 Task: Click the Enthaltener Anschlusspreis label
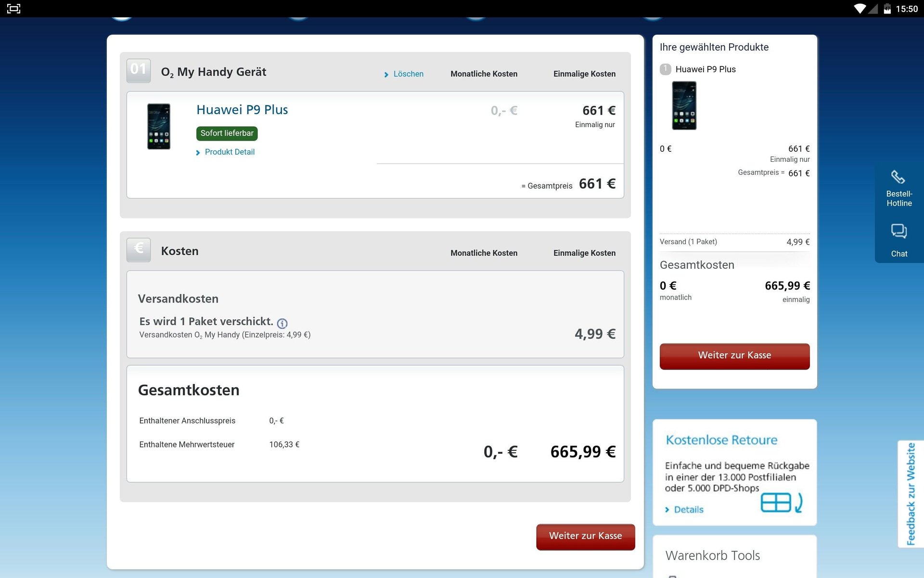tap(187, 421)
